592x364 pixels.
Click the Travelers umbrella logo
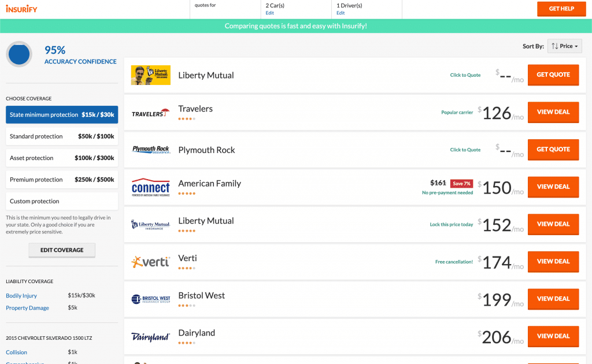(151, 113)
